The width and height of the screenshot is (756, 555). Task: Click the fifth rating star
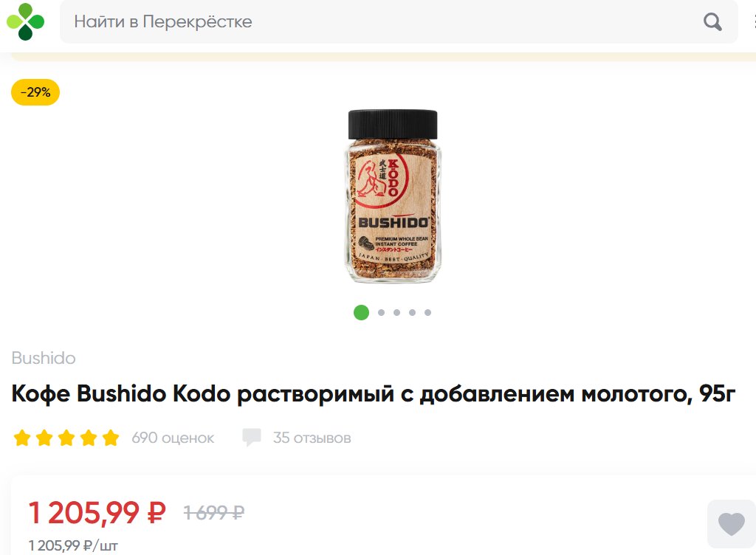tap(111, 438)
